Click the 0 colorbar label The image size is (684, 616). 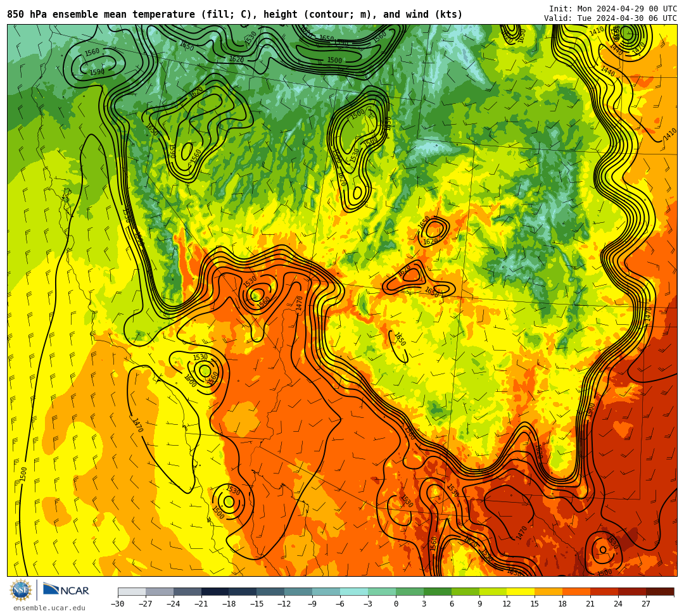pyautogui.click(x=396, y=604)
